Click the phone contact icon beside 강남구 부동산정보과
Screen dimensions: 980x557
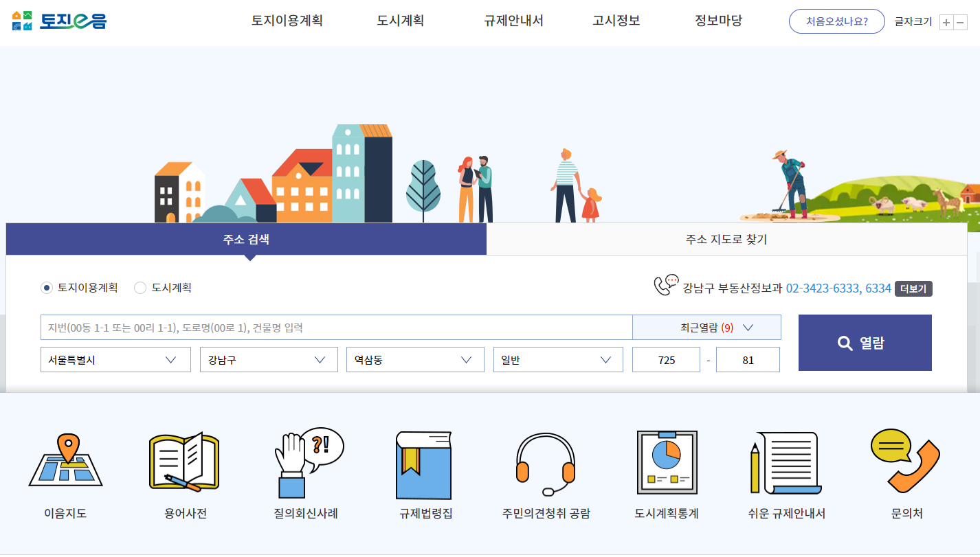click(665, 285)
